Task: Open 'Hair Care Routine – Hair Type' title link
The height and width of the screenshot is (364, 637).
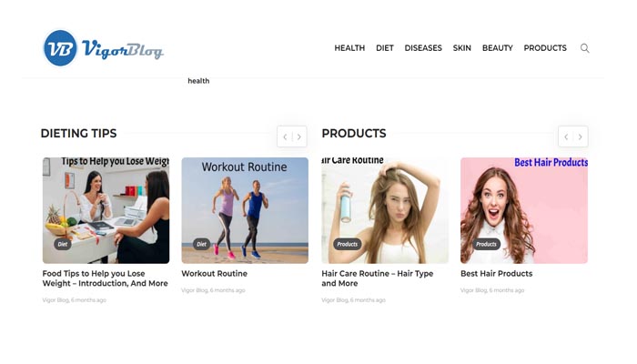Action: (x=378, y=278)
